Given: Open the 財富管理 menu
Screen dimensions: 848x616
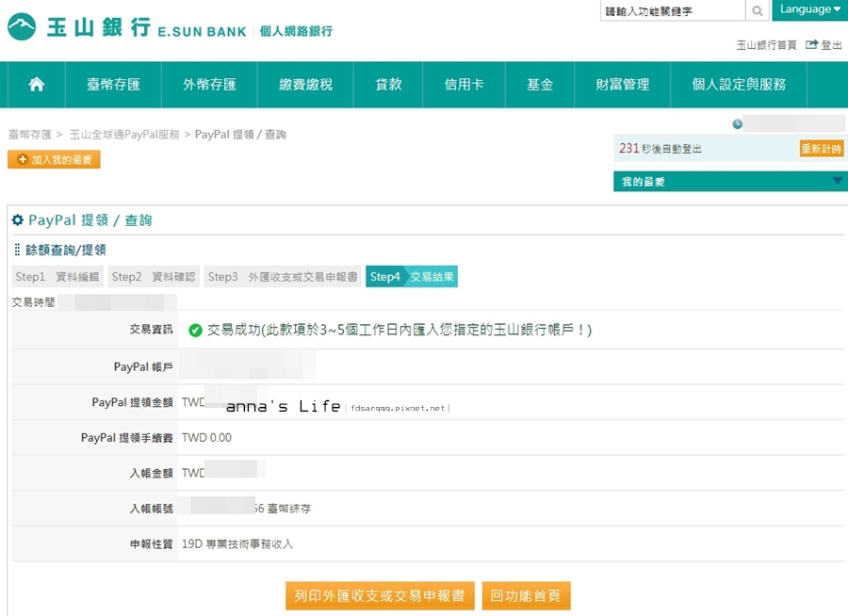Looking at the screenshot, I should coord(623,85).
